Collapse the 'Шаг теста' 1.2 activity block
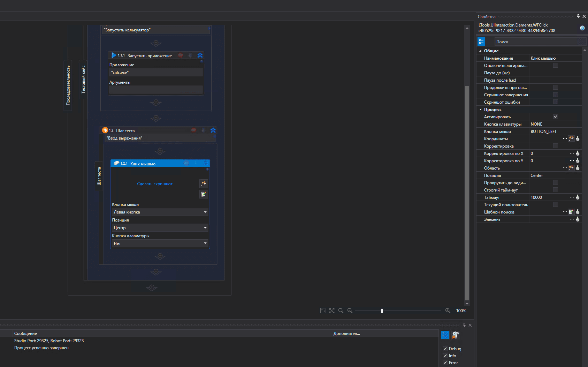The width and height of the screenshot is (588, 367). pos(213,130)
